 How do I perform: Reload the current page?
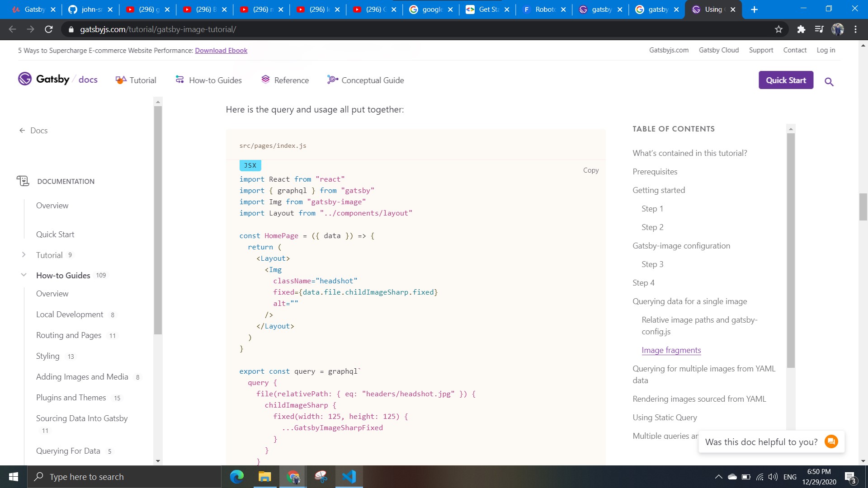[x=49, y=29]
